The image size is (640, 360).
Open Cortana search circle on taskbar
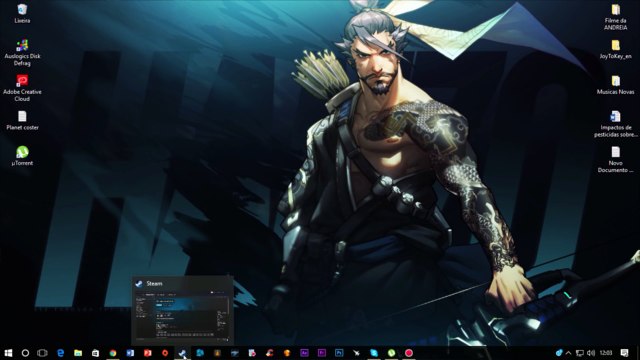click(25, 353)
